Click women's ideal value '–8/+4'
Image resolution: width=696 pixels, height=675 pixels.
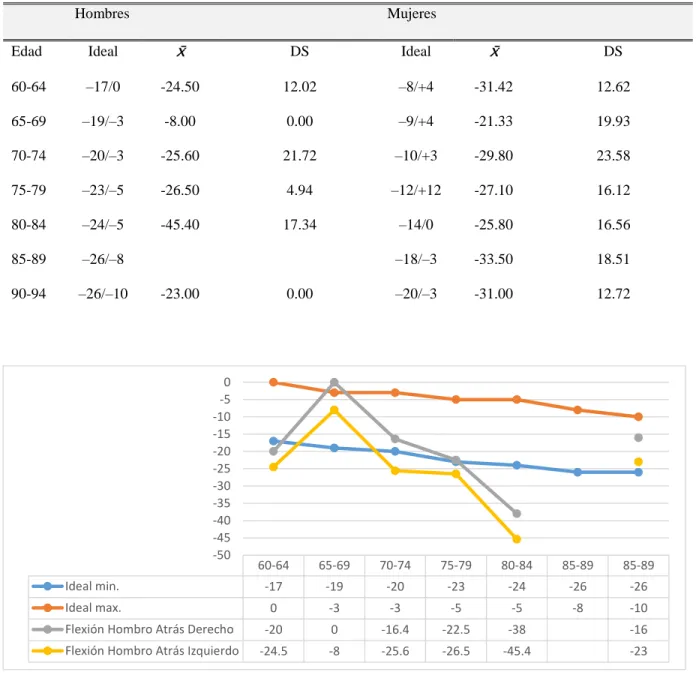pyautogui.click(x=416, y=87)
